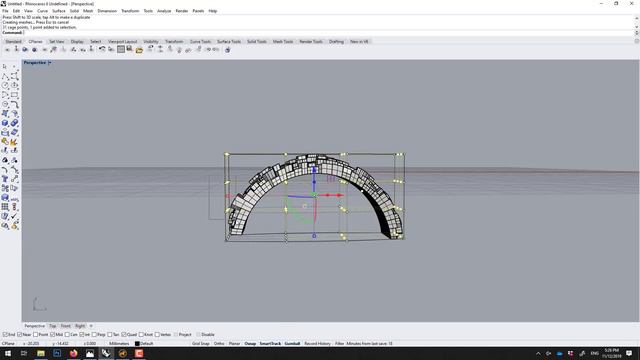640x360 pixels.
Task: Toggle Planar in the status bar
Action: [x=234, y=344]
